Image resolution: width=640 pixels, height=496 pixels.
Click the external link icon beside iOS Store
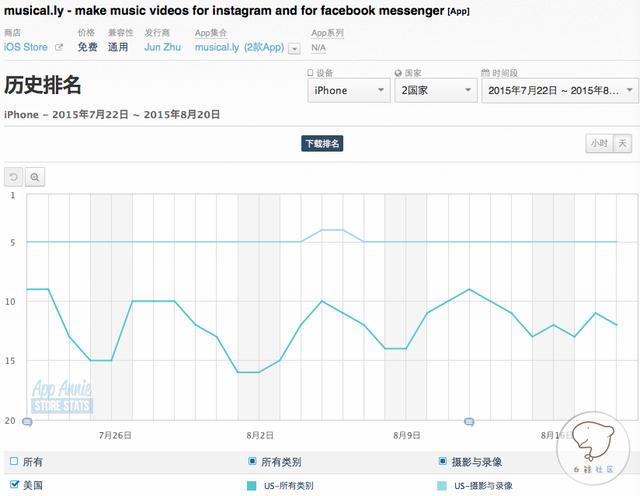pos(59,47)
